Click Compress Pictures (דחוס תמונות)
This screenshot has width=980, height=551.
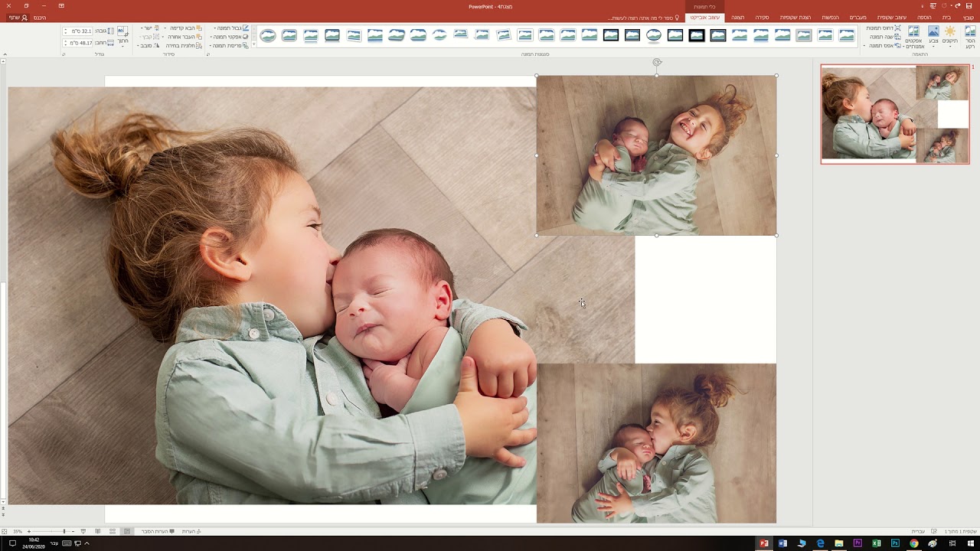point(884,28)
